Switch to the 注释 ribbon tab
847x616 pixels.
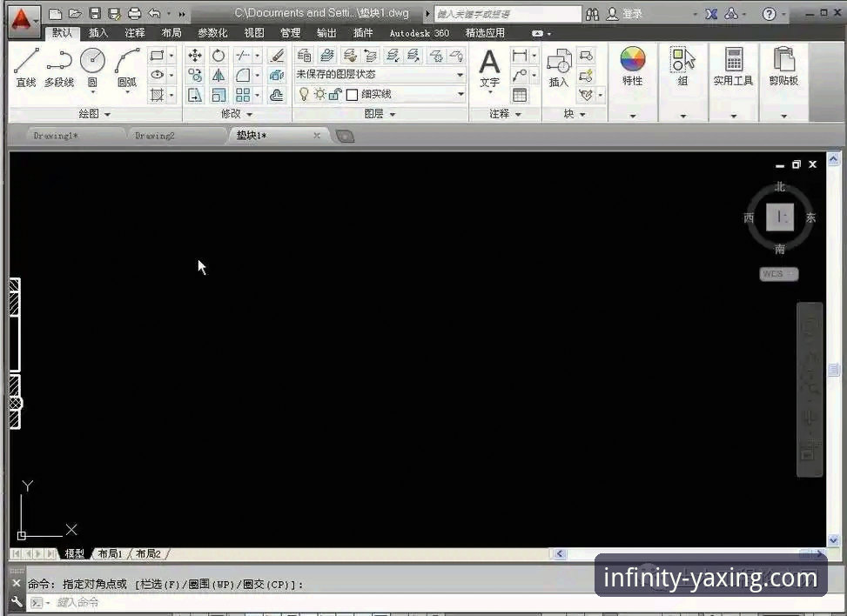point(135,33)
